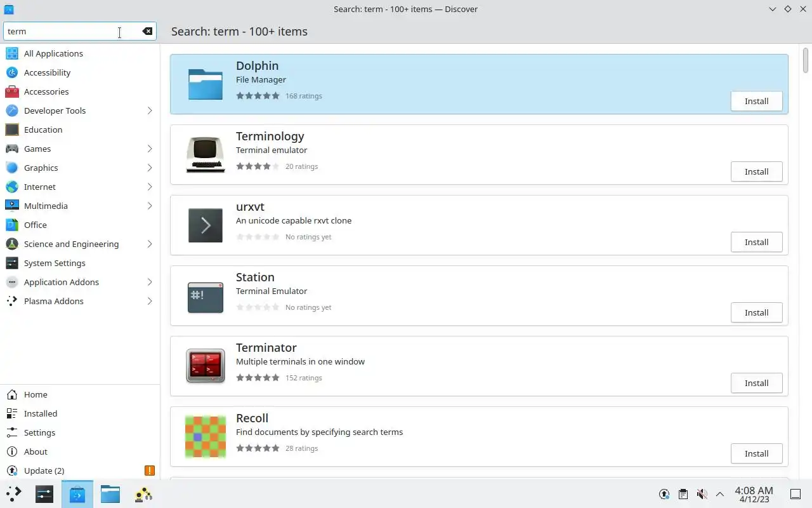Click the Education category icon

pyautogui.click(x=11, y=130)
